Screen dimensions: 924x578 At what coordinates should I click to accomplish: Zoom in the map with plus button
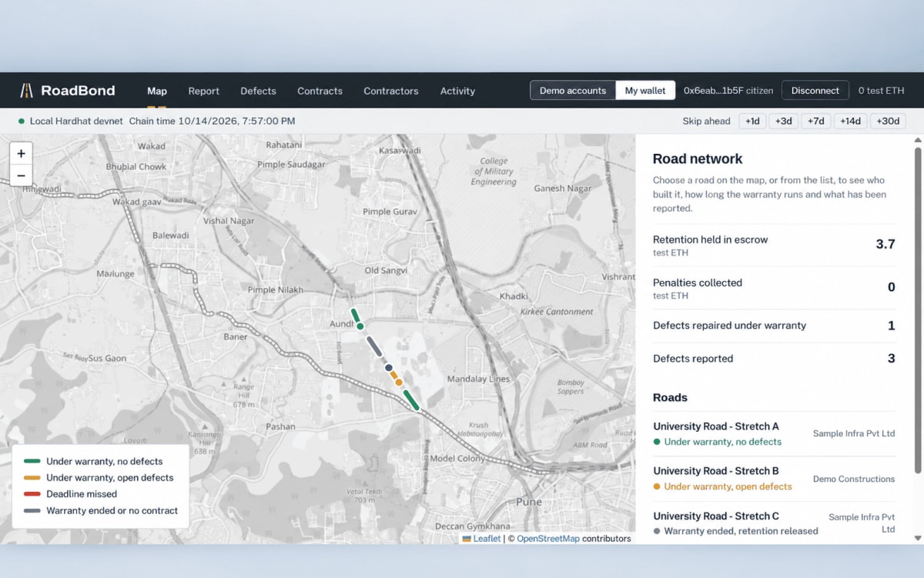click(x=21, y=153)
